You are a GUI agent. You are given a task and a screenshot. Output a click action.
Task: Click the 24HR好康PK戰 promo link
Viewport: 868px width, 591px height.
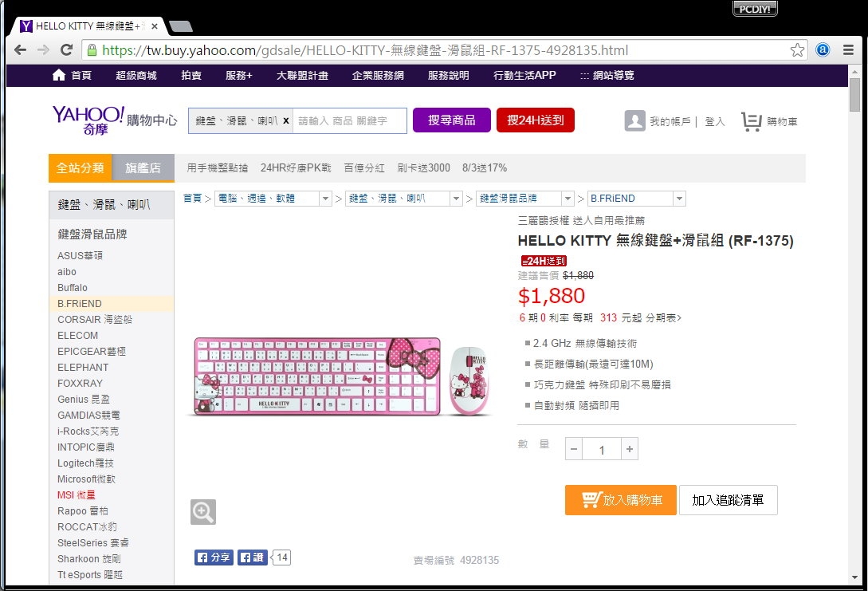coord(296,167)
